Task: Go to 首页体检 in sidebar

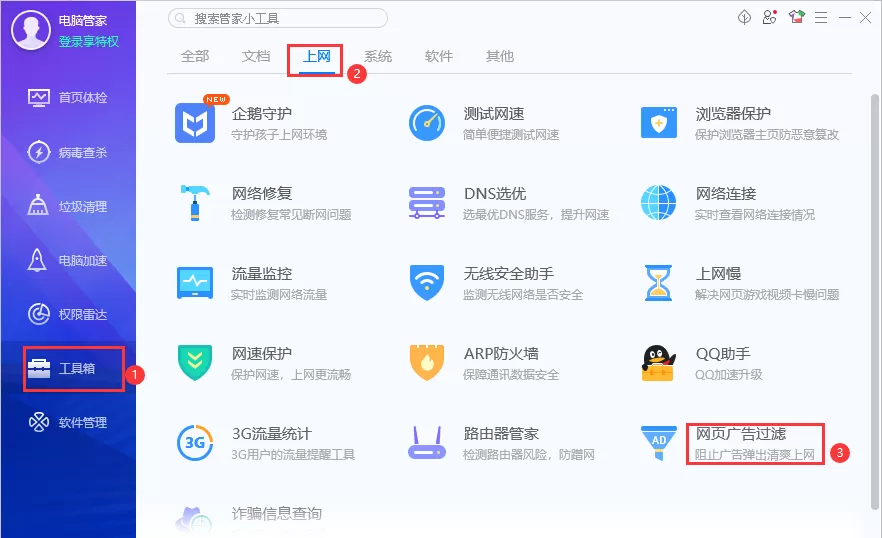Action: pyautogui.click(x=68, y=97)
